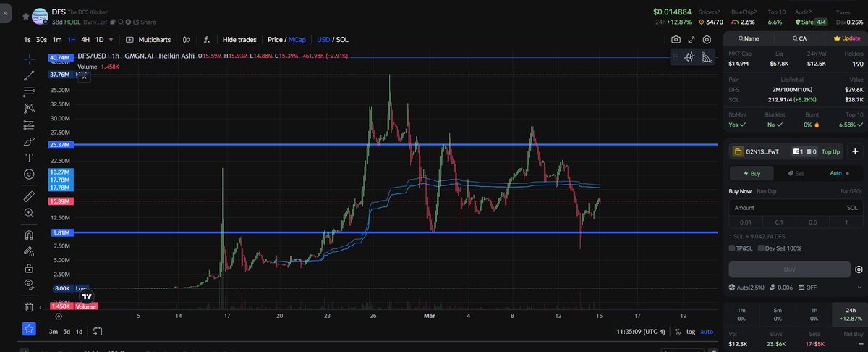Take a chart snapshot with the camera
868x352 pixels.
coord(676,40)
